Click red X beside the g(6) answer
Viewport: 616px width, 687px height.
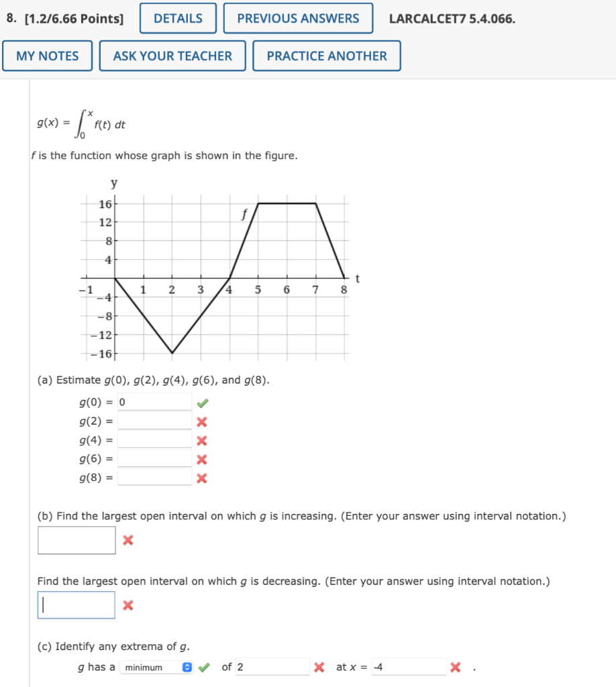[x=201, y=458]
